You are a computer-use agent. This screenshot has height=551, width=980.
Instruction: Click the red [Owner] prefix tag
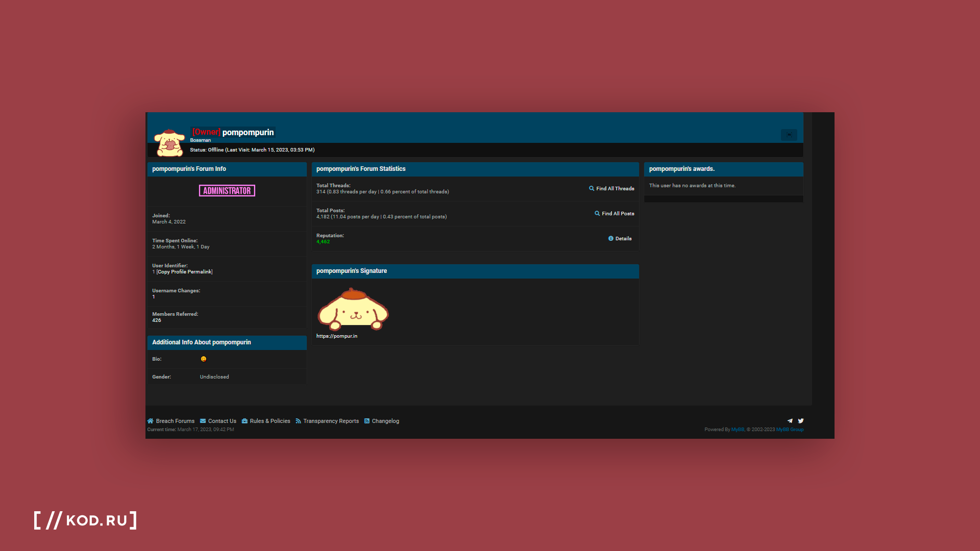(x=206, y=132)
